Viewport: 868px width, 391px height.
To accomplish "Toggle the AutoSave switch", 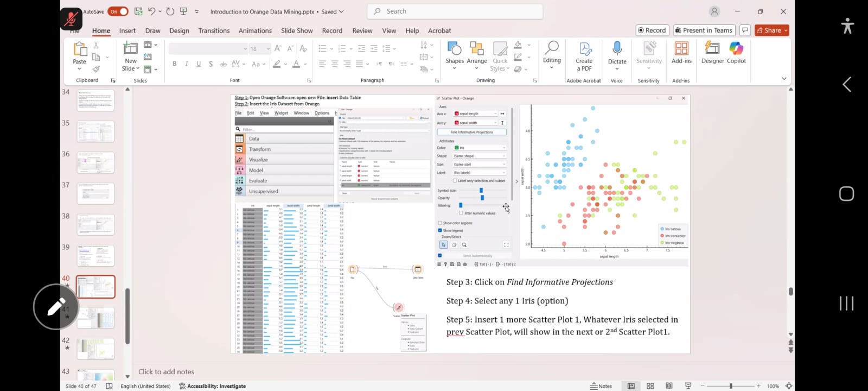I will point(118,11).
